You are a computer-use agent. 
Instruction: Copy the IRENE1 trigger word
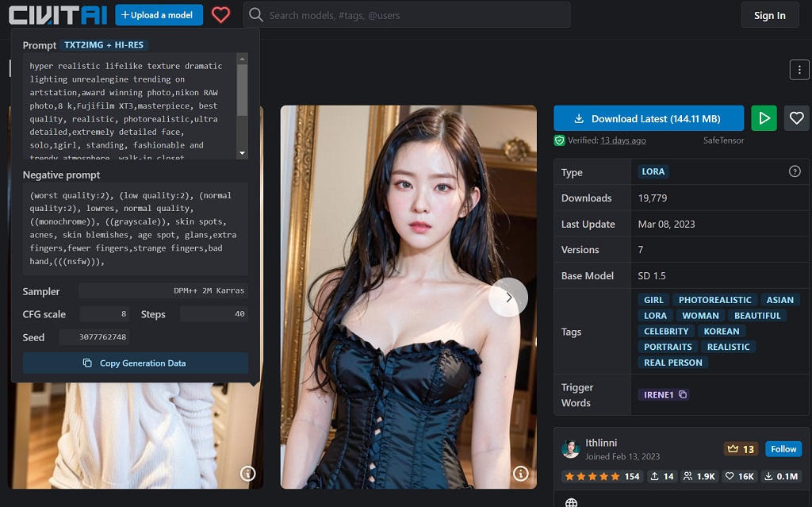[683, 394]
